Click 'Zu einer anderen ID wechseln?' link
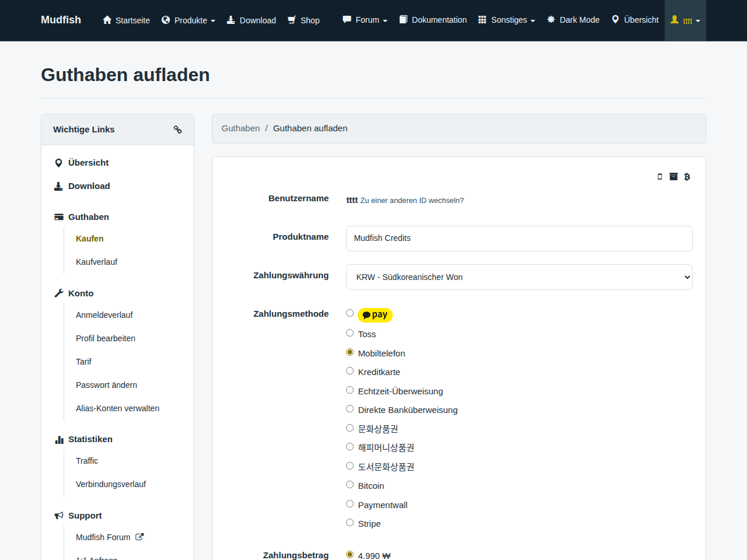This screenshot has width=747, height=560. (412, 201)
